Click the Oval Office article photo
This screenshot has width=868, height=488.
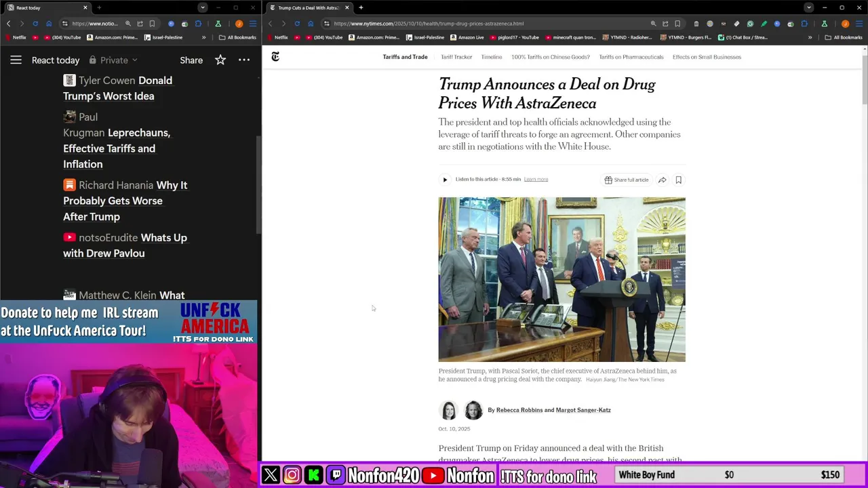tap(561, 279)
